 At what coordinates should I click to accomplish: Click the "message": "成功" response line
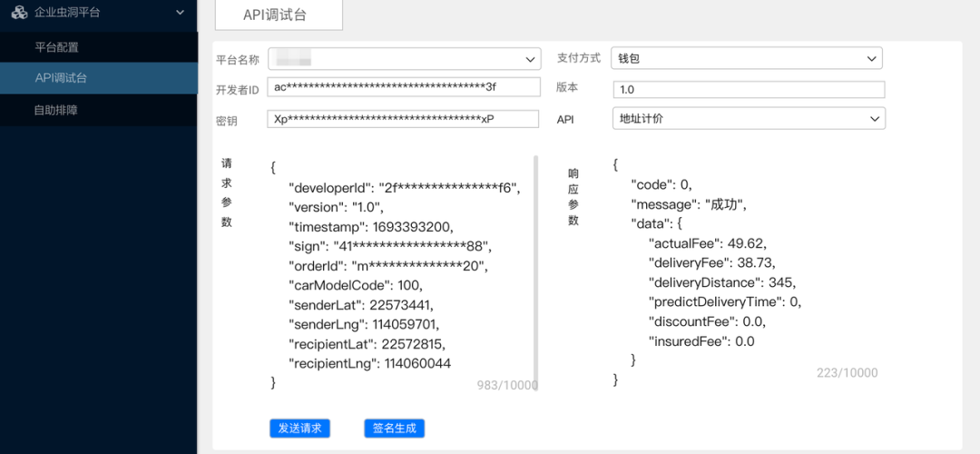tap(689, 204)
